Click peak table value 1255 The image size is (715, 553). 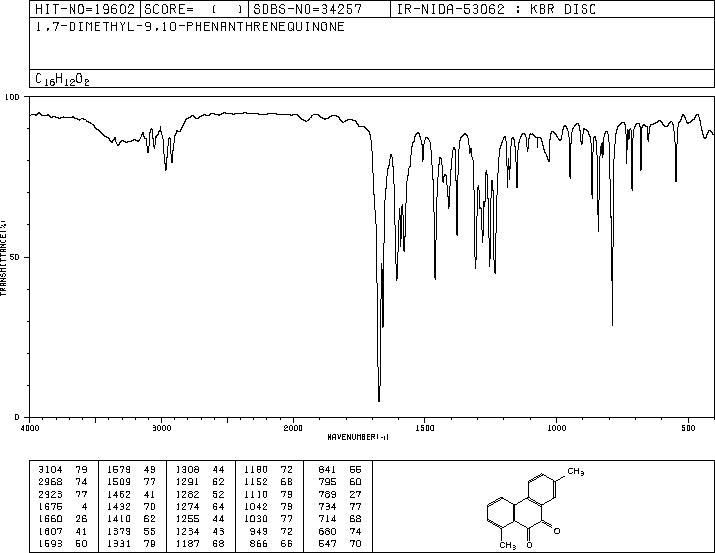click(x=187, y=519)
